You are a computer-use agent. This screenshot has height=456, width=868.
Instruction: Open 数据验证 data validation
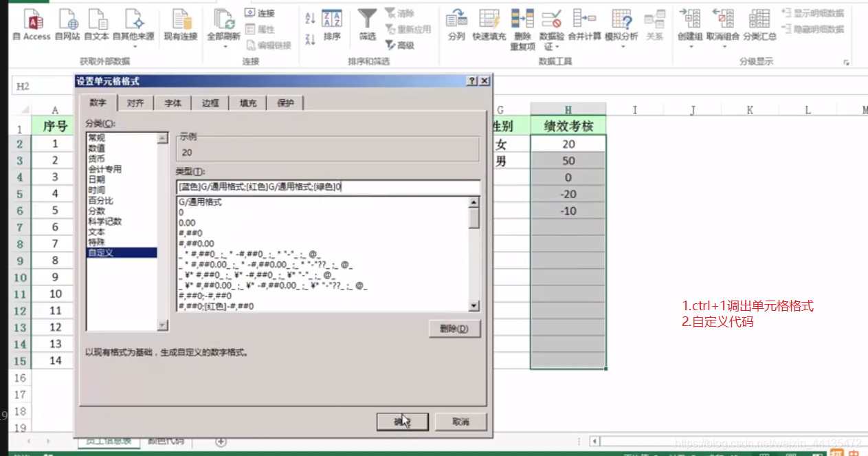click(x=552, y=29)
